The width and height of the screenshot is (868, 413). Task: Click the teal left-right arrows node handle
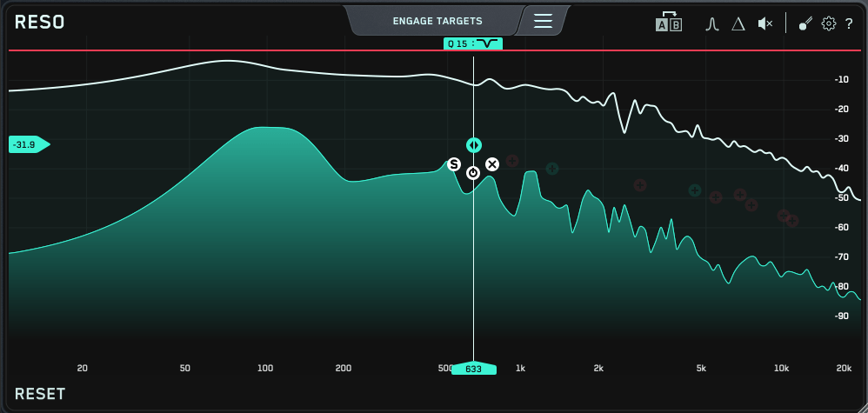(x=473, y=145)
